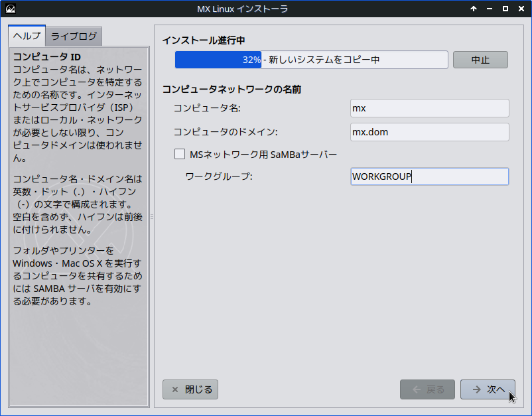Click the 32% installation progress bar

[312, 60]
